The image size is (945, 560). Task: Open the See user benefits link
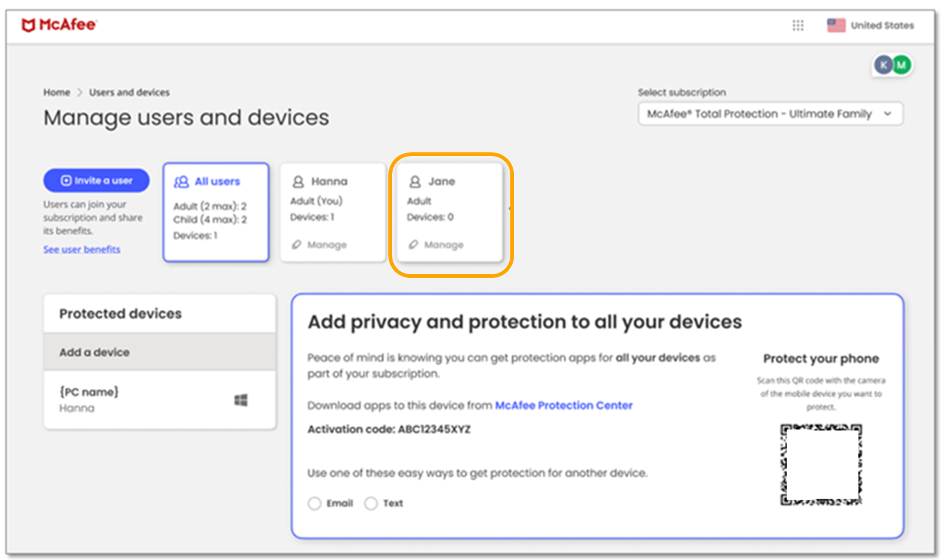click(82, 249)
